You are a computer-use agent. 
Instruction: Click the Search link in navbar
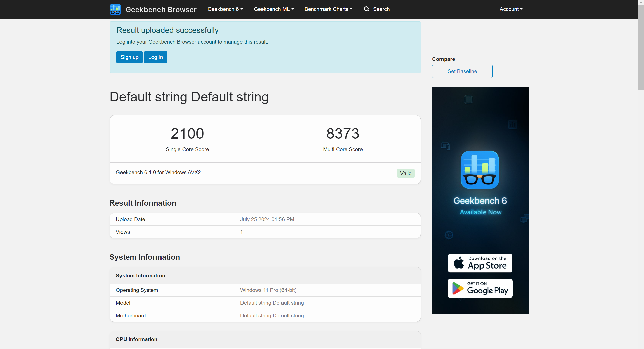pyautogui.click(x=381, y=9)
